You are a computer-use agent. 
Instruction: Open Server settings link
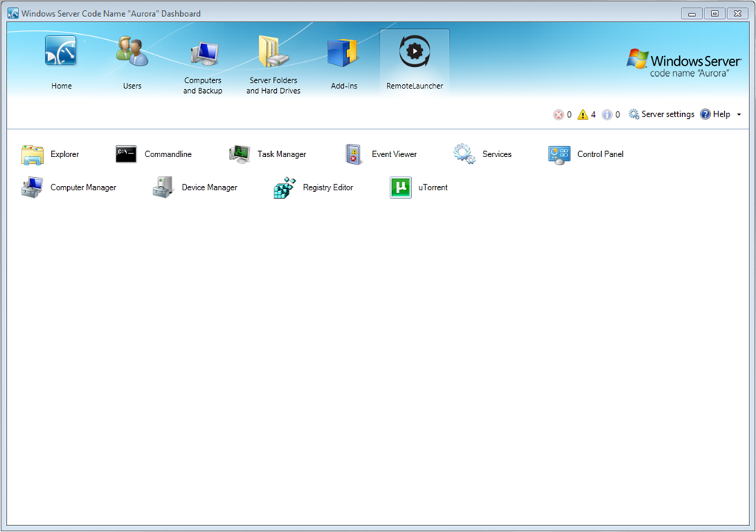[667, 114]
